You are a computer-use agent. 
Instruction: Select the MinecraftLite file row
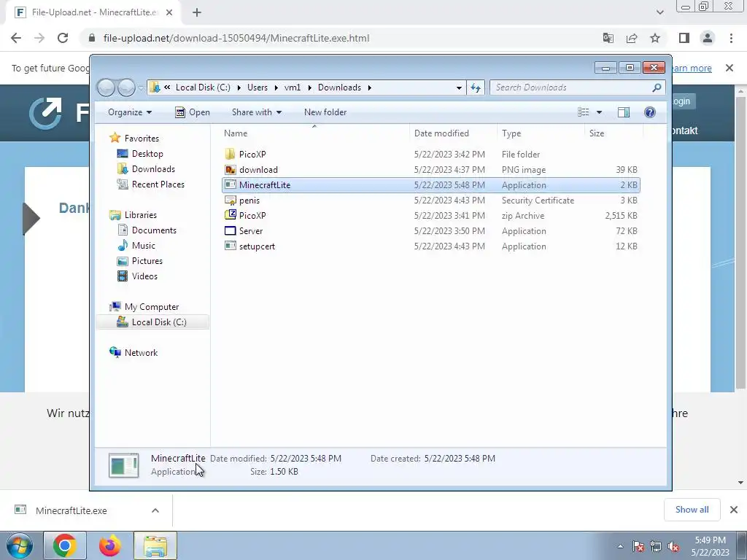coord(430,184)
